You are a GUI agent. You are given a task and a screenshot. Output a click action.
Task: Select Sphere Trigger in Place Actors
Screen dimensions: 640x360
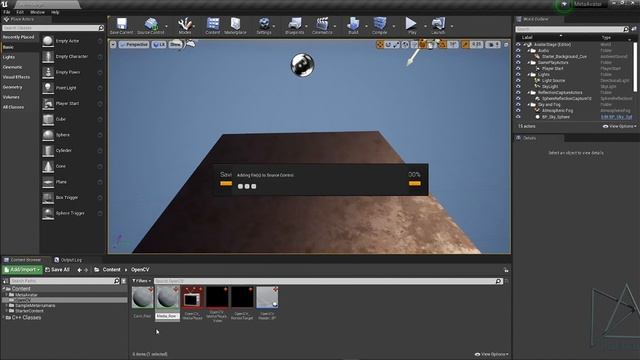[72, 213]
